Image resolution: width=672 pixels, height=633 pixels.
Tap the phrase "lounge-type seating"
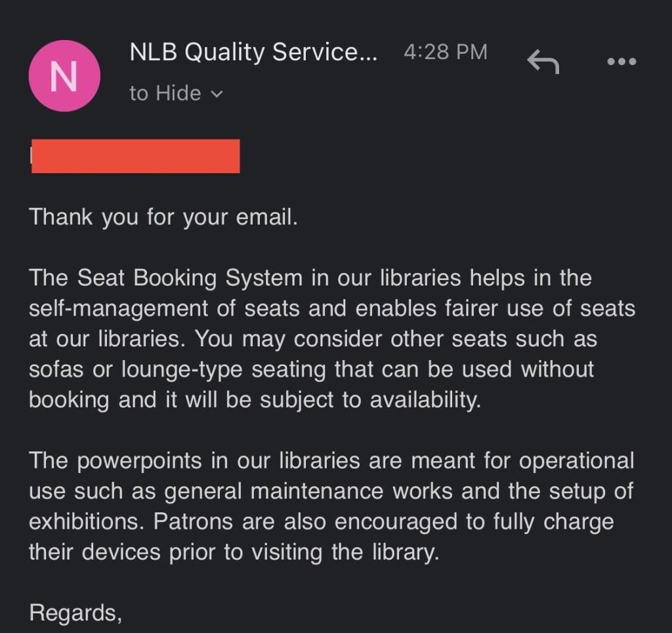point(224,369)
